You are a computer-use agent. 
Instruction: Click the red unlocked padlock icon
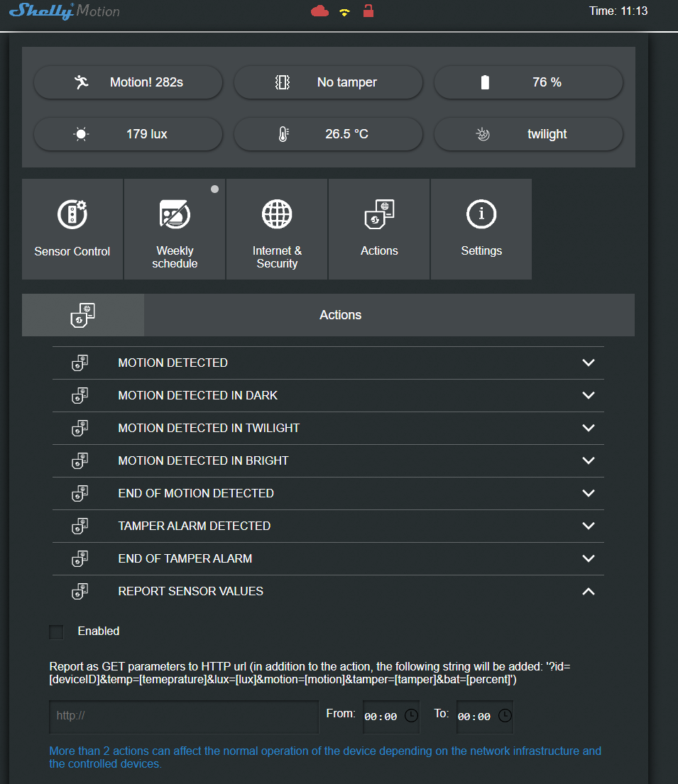click(368, 11)
